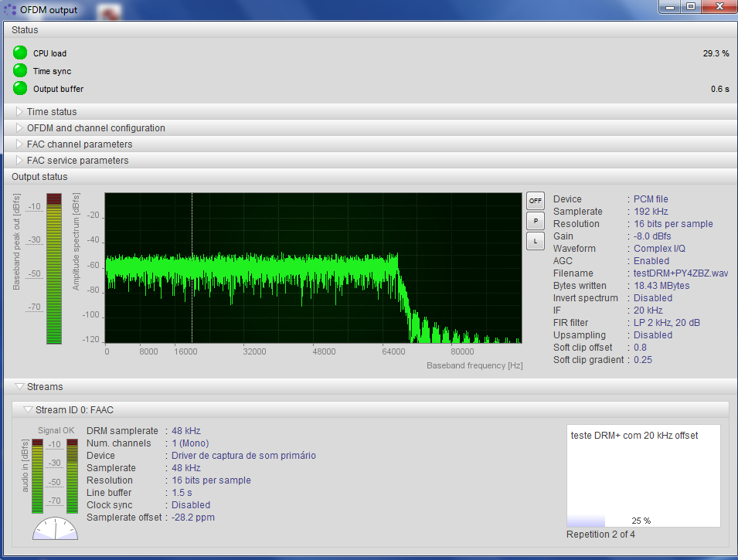Toggle the L spectrum mode button

[535, 242]
